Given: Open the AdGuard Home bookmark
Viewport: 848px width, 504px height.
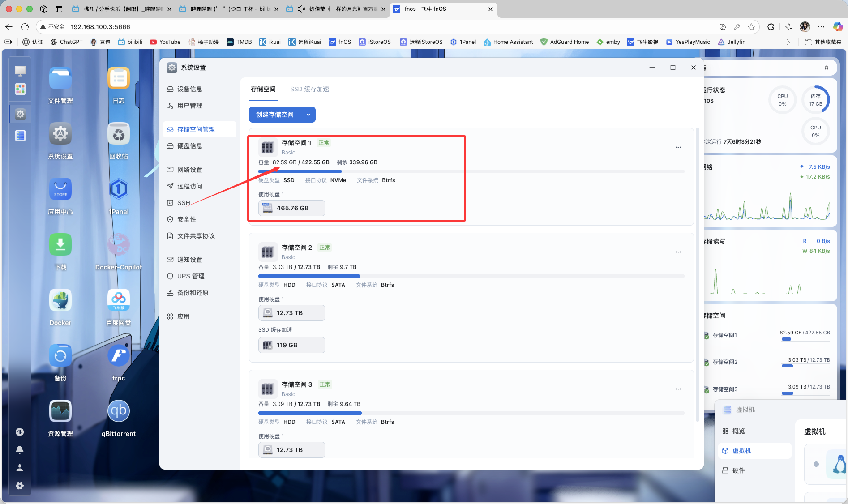Looking at the screenshot, I should pyautogui.click(x=565, y=42).
